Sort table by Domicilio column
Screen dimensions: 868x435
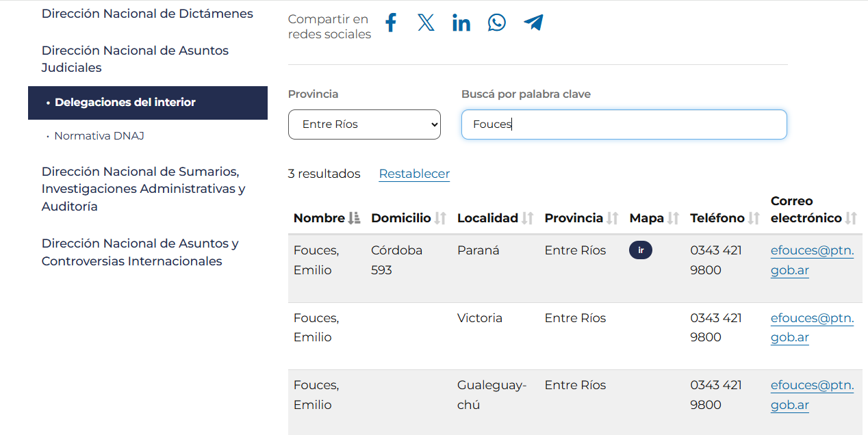point(440,218)
